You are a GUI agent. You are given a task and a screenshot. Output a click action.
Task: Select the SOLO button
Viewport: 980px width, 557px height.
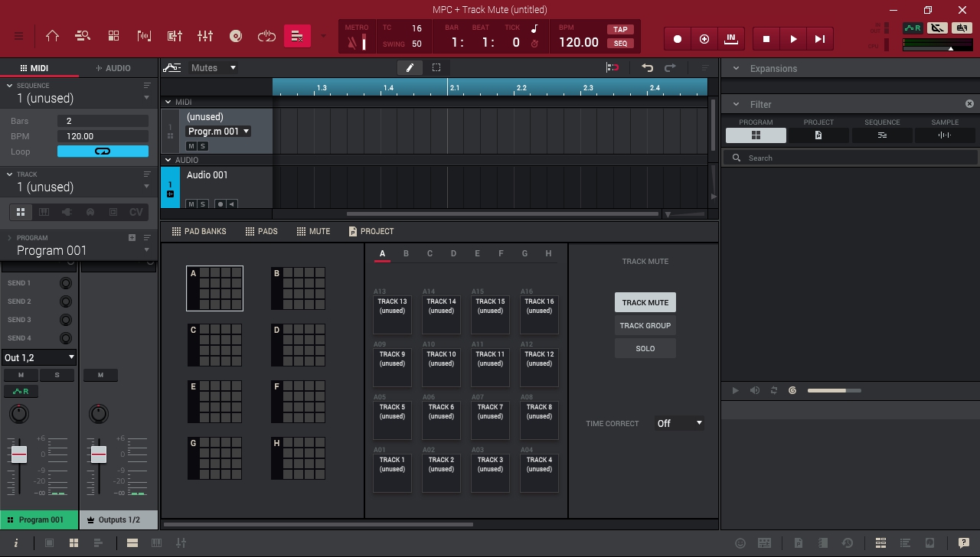click(645, 349)
